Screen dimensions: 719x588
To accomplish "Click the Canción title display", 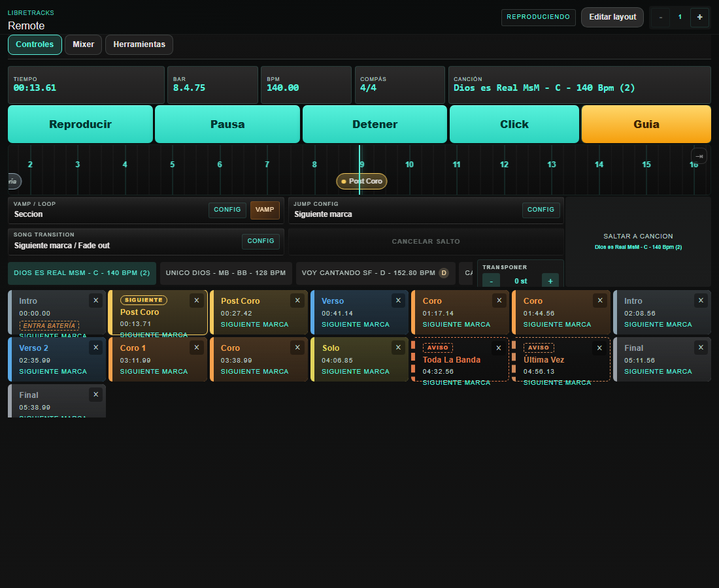I will tap(580, 85).
